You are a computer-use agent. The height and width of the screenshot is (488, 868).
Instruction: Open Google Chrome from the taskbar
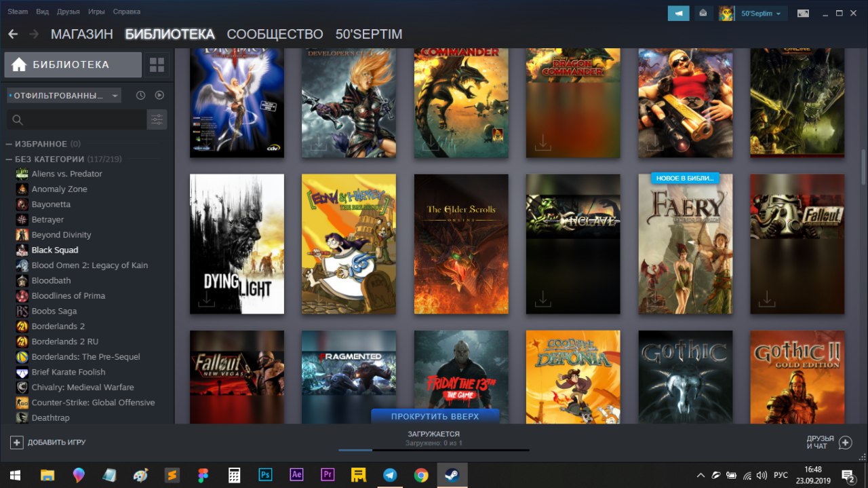(x=421, y=475)
